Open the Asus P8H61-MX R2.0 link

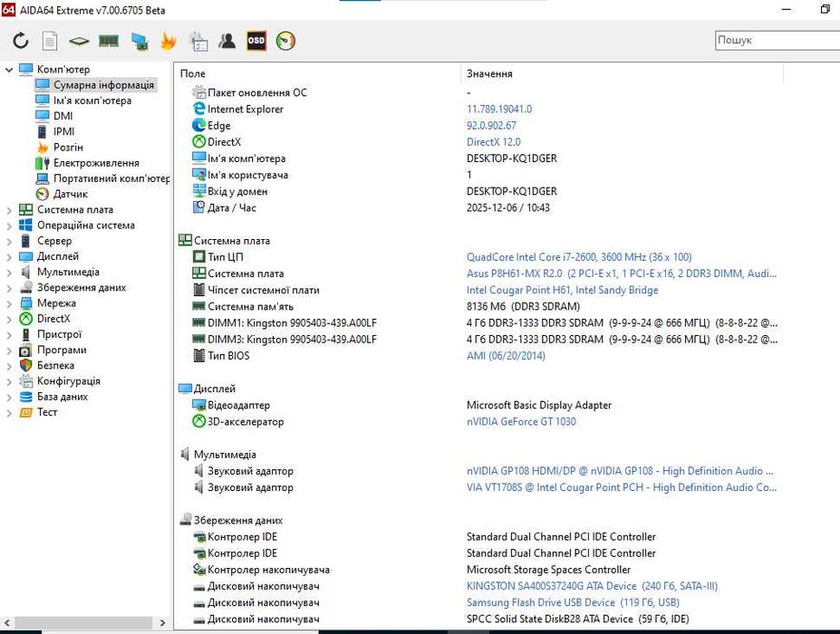(622, 274)
